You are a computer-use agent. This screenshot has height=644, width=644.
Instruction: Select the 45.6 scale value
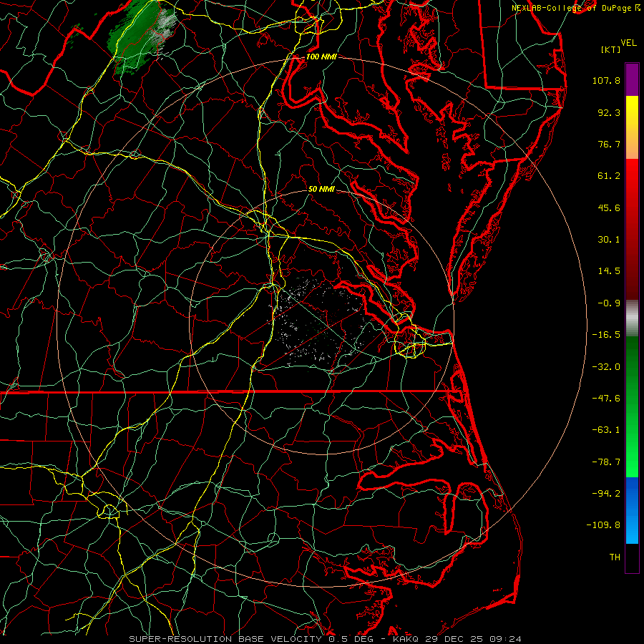click(x=609, y=208)
